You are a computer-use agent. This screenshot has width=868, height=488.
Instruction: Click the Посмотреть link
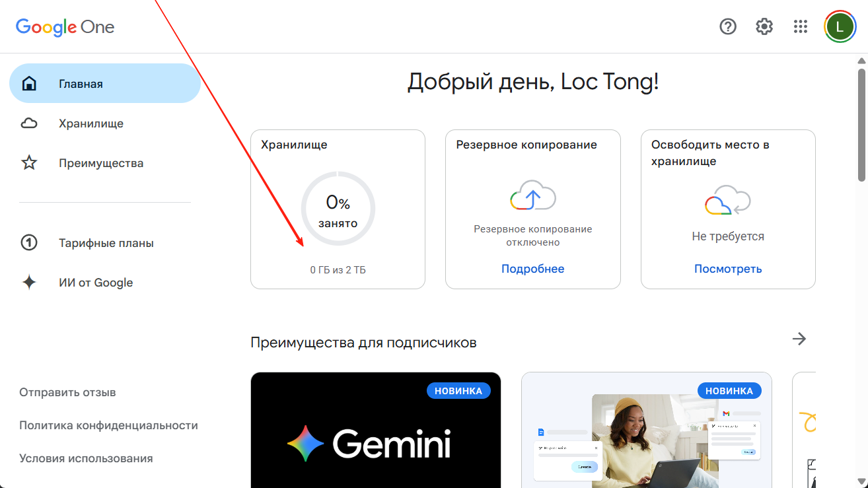(x=728, y=269)
